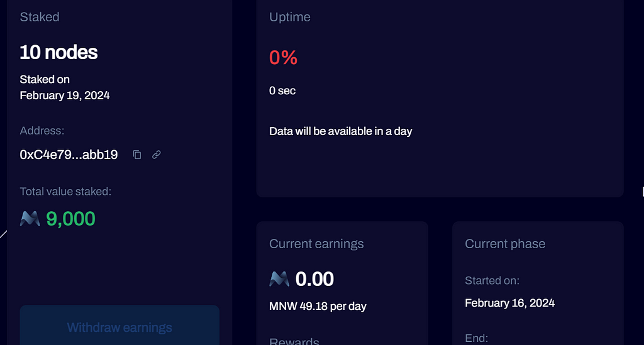Select the Current earnings card title
Screen dimensions: 644x345
(x=316, y=244)
